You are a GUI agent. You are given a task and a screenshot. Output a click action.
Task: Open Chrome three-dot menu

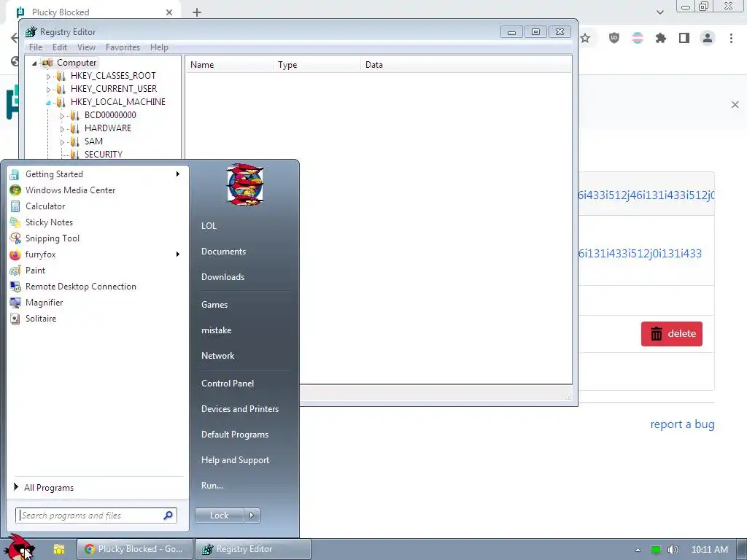tap(731, 38)
